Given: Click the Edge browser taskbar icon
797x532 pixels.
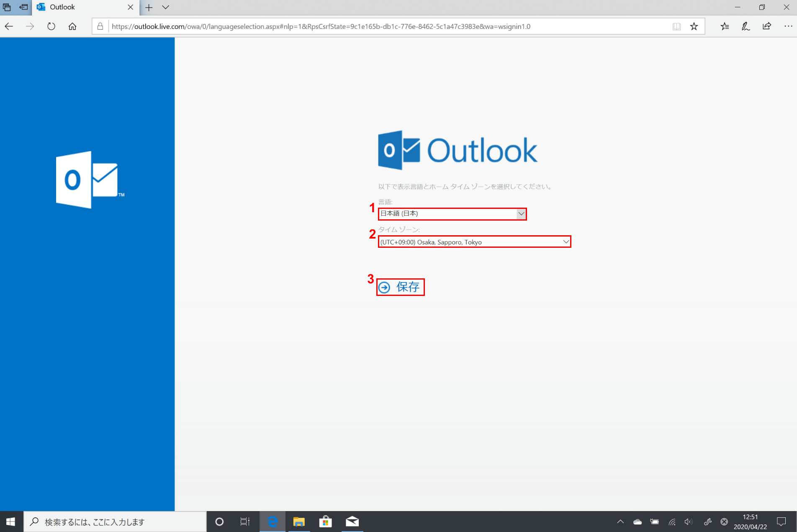Looking at the screenshot, I should (273, 522).
